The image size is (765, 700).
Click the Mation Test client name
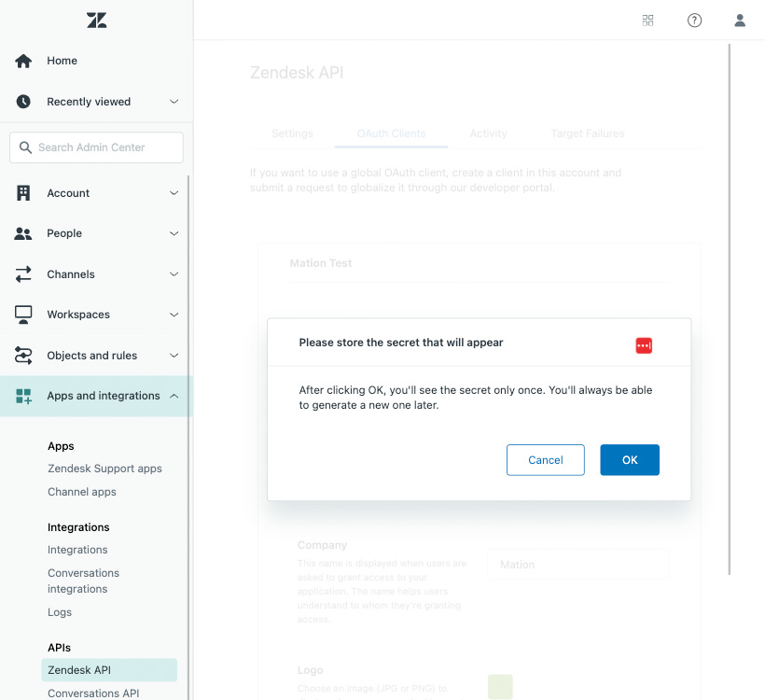(x=321, y=263)
